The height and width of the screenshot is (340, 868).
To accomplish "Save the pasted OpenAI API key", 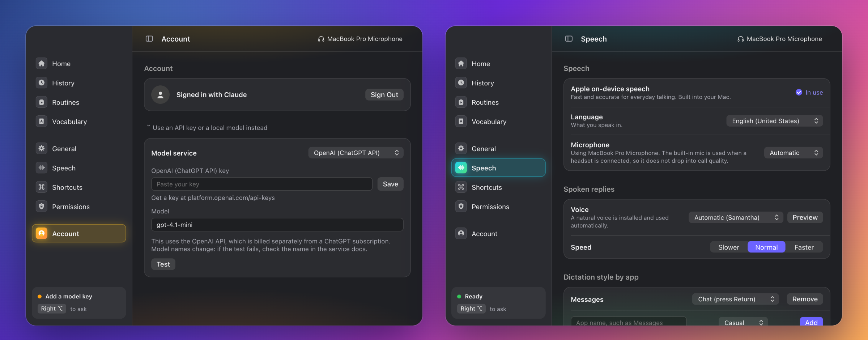I will click(390, 184).
